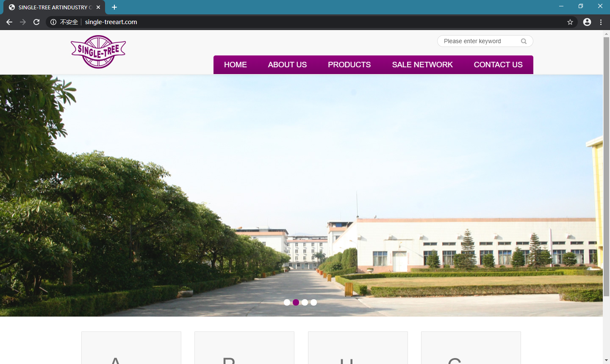The image size is (610, 364).
Task: Click the address bar URL
Action: 111,22
